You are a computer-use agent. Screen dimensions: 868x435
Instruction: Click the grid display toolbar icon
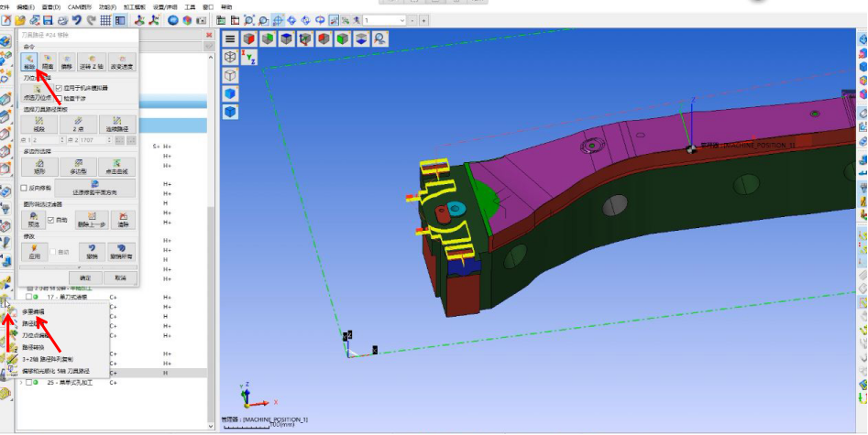(x=105, y=20)
